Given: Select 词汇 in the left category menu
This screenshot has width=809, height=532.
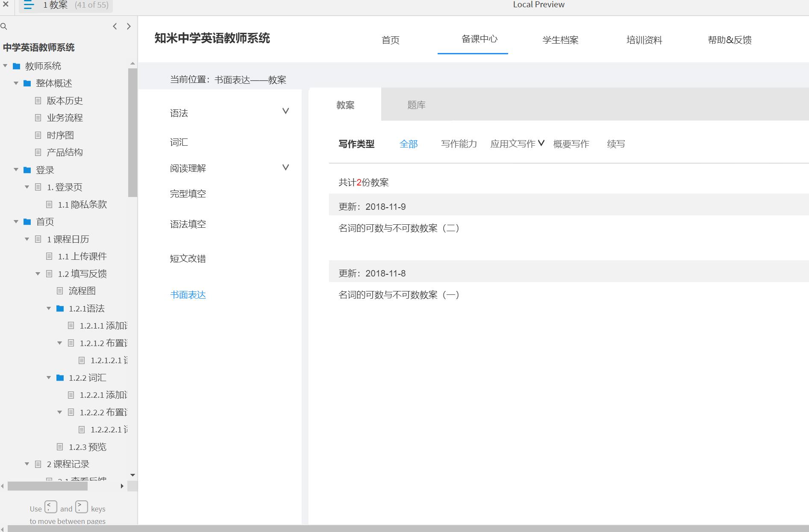Looking at the screenshot, I should [179, 142].
